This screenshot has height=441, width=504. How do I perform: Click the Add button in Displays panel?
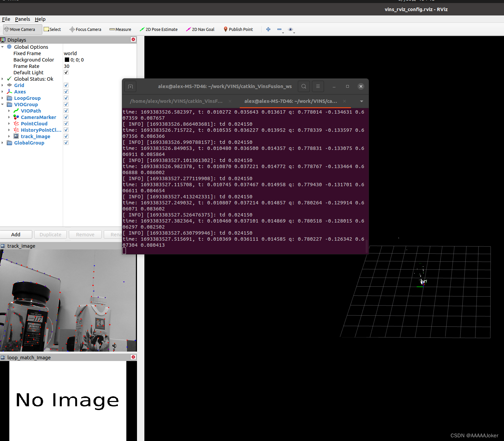point(16,234)
